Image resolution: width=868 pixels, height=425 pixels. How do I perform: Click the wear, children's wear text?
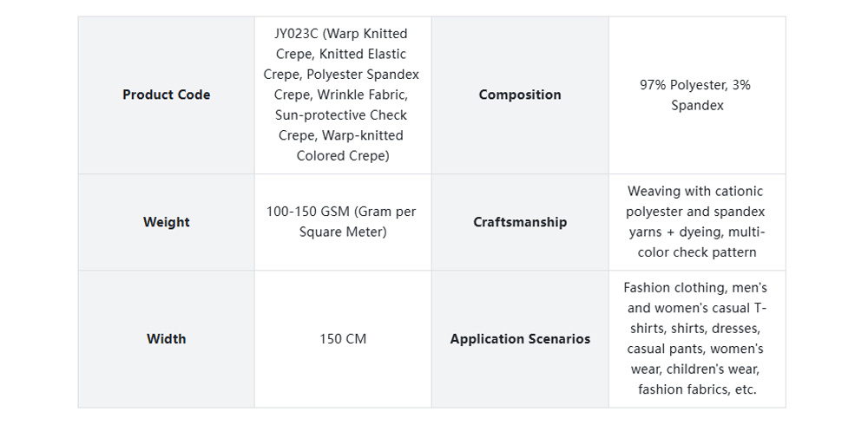[x=695, y=369]
